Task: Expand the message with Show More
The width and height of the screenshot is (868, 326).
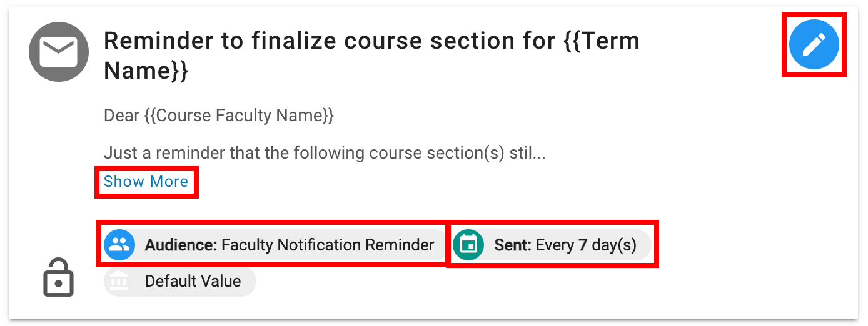Action: (x=146, y=182)
